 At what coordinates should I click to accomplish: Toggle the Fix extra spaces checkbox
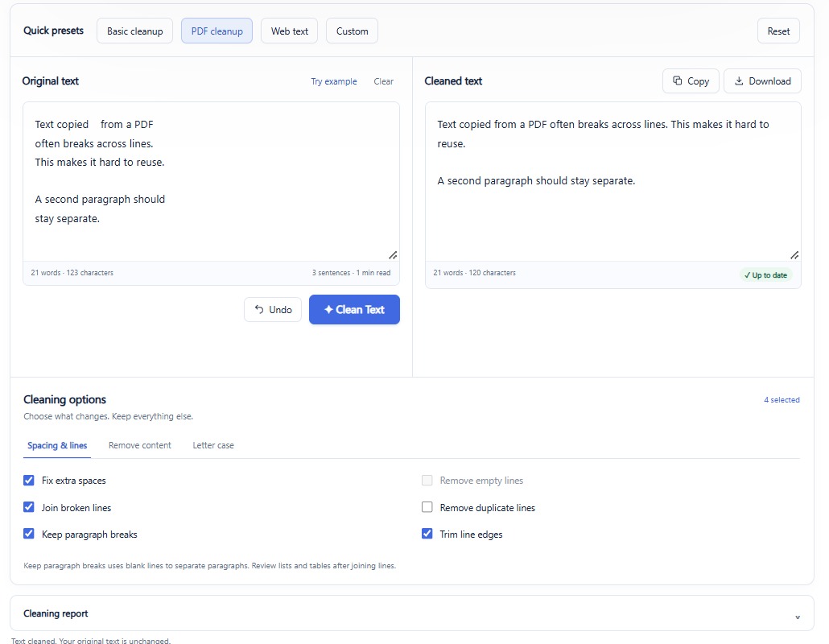(x=28, y=480)
